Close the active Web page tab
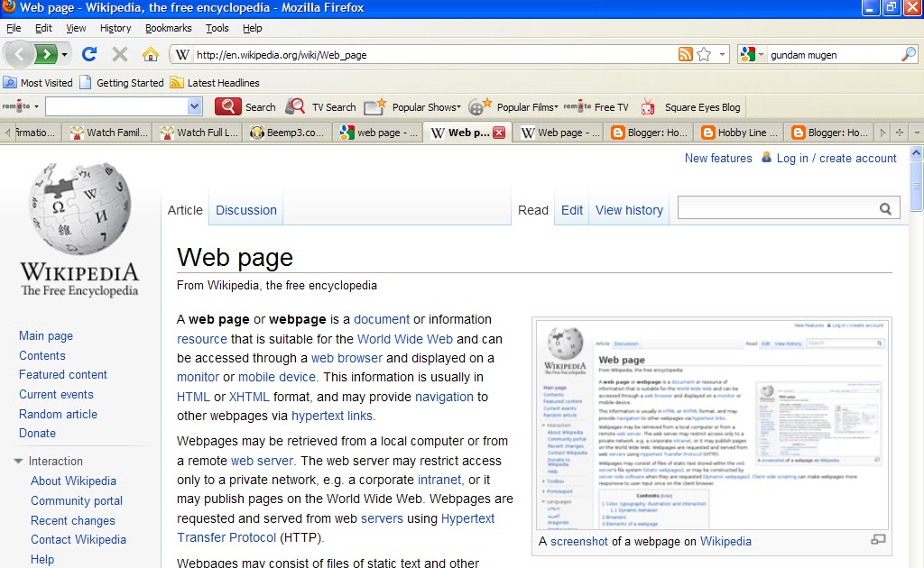The height and width of the screenshot is (568, 924). 499,133
